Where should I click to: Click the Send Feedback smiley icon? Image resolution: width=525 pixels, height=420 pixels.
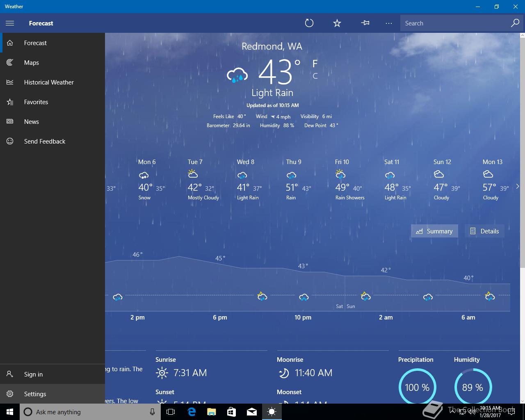(x=10, y=141)
